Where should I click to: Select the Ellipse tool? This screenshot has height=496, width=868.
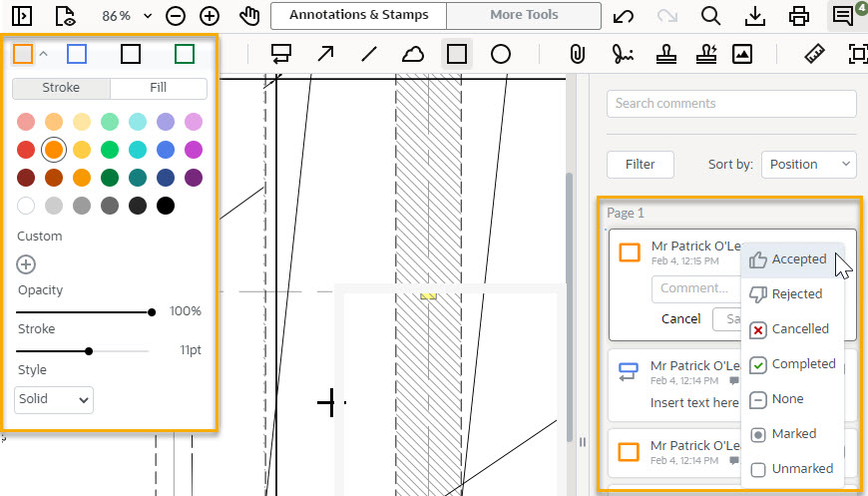click(x=501, y=54)
